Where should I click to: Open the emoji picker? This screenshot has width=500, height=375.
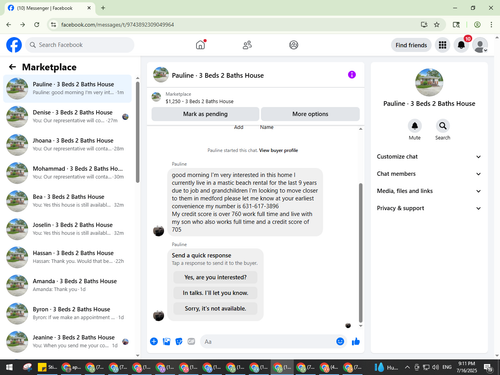click(340, 341)
